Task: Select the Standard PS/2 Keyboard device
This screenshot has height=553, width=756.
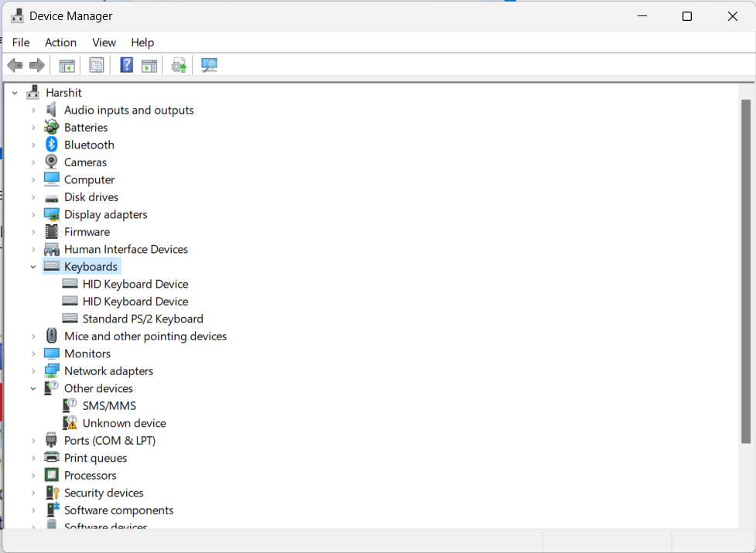Action: 142,319
